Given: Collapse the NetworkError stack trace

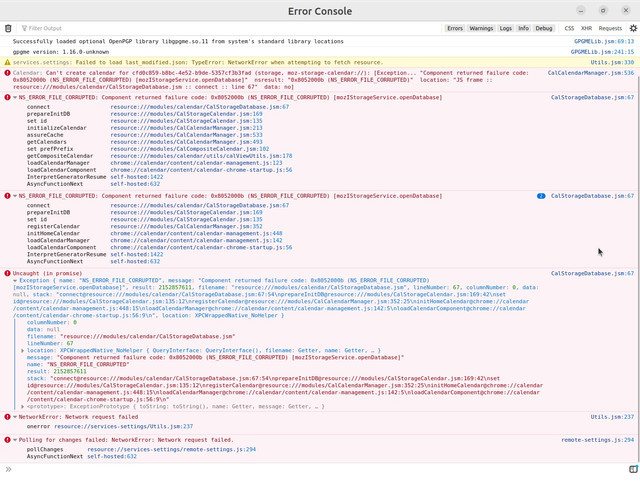Looking at the screenshot, I should pos(15,417).
